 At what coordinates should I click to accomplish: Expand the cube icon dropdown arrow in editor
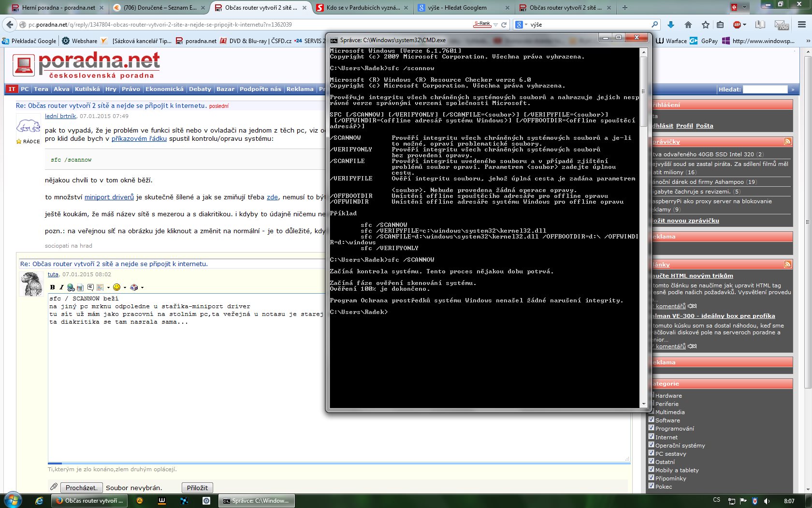pos(142,288)
